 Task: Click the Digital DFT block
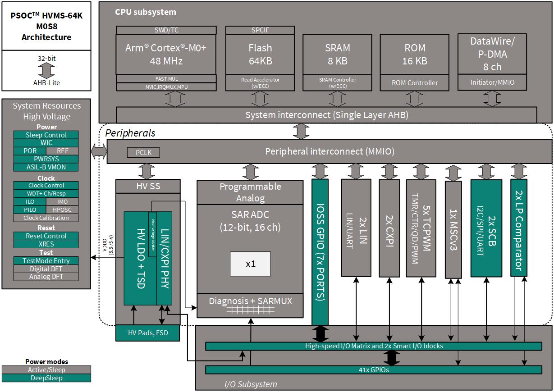pyautogui.click(x=46, y=269)
